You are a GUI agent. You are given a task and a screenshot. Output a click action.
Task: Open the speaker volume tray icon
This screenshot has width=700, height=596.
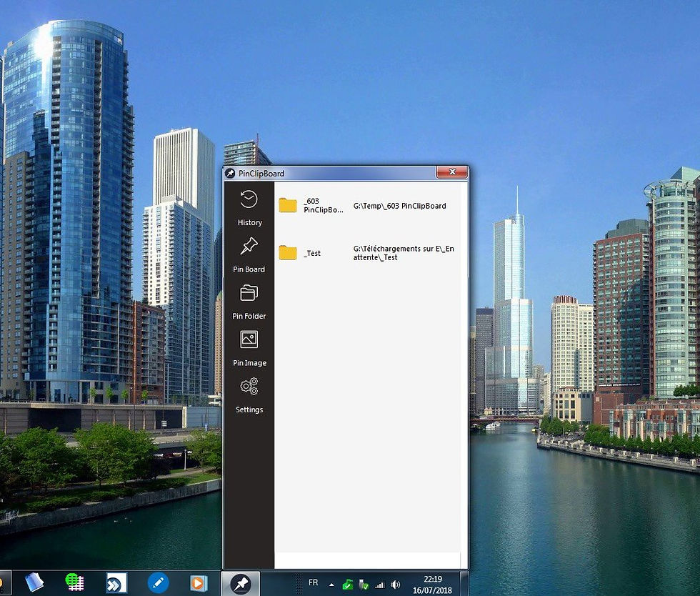coord(396,585)
